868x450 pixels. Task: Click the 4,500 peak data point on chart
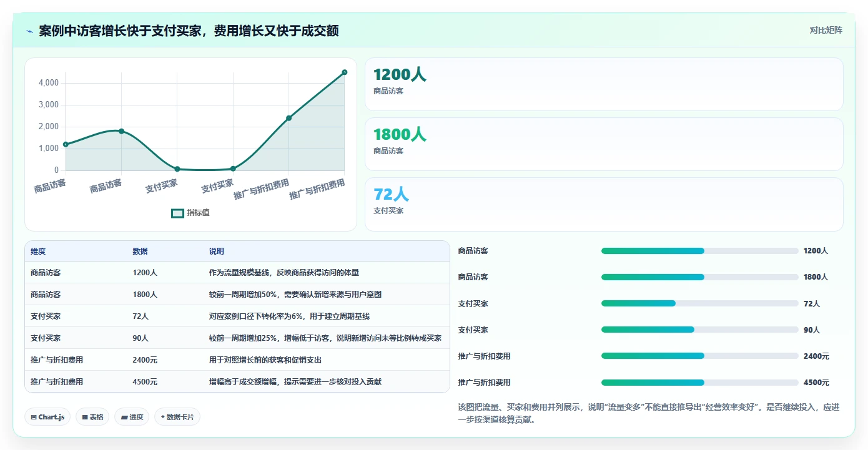[345, 72]
